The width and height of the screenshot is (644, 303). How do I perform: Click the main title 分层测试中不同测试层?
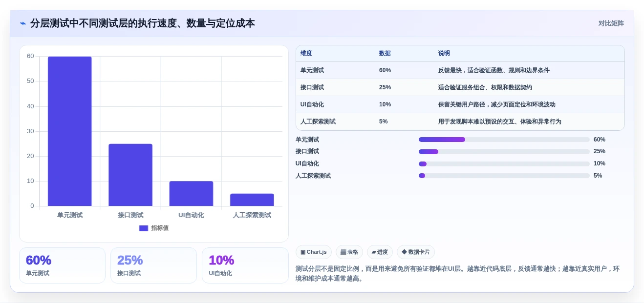(143, 23)
